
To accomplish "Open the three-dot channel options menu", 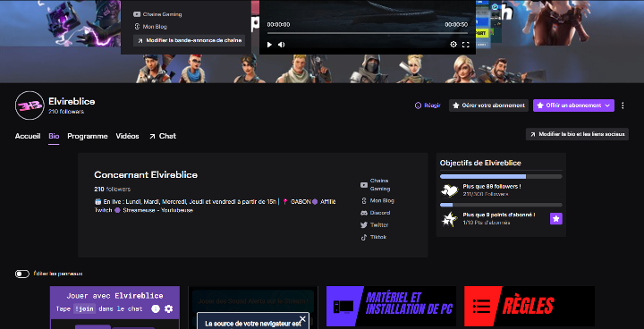I will [x=623, y=105].
